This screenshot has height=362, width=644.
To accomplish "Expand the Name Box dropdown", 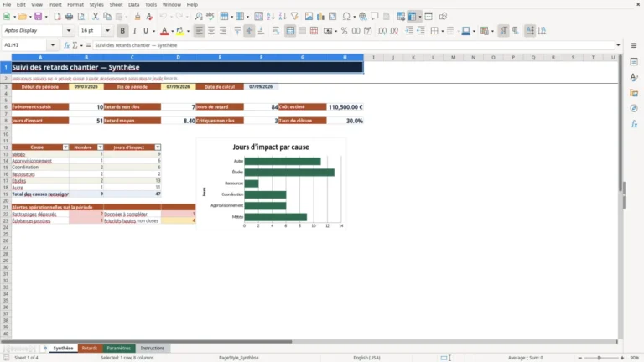I will [x=53, y=45].
